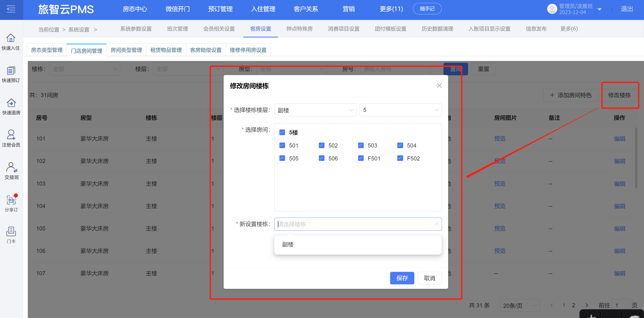644x318 pixels.
Task: Open 系统参数设置 settings tab
Action: click(x=136, y=29)
